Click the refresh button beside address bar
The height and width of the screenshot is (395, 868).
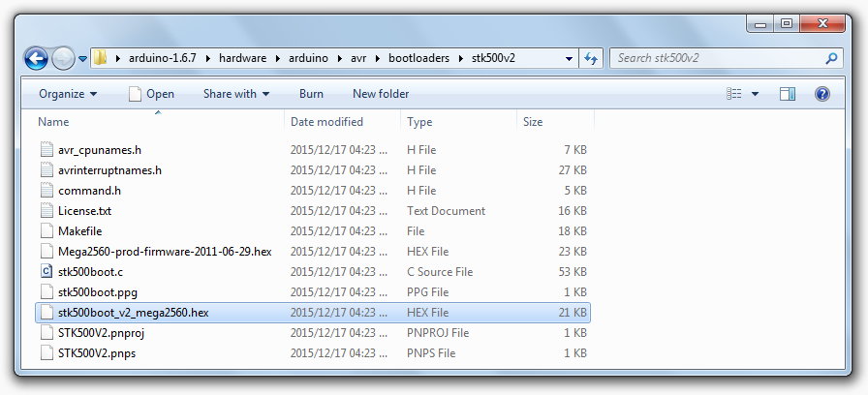(593, 58)
